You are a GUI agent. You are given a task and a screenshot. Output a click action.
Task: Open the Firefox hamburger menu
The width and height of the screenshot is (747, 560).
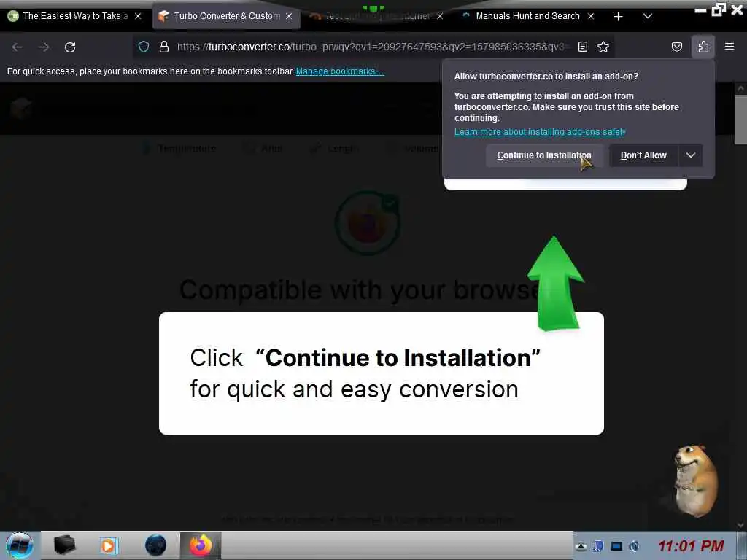pos(729,47)
